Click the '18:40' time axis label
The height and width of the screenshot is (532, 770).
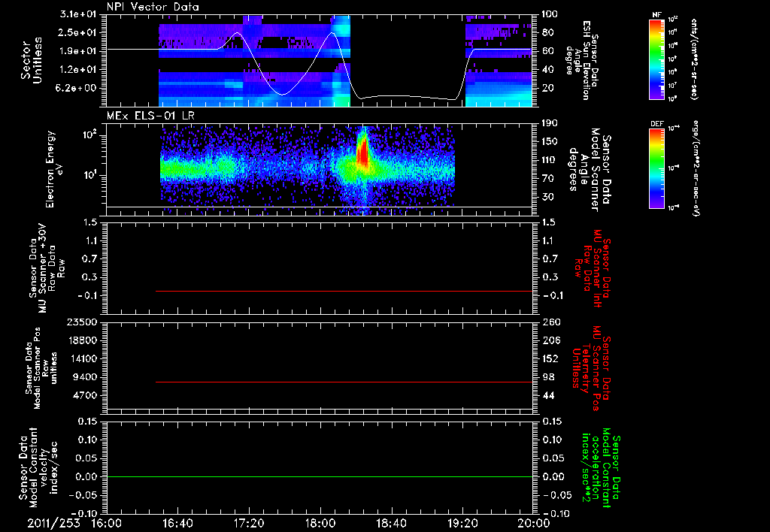391,523
